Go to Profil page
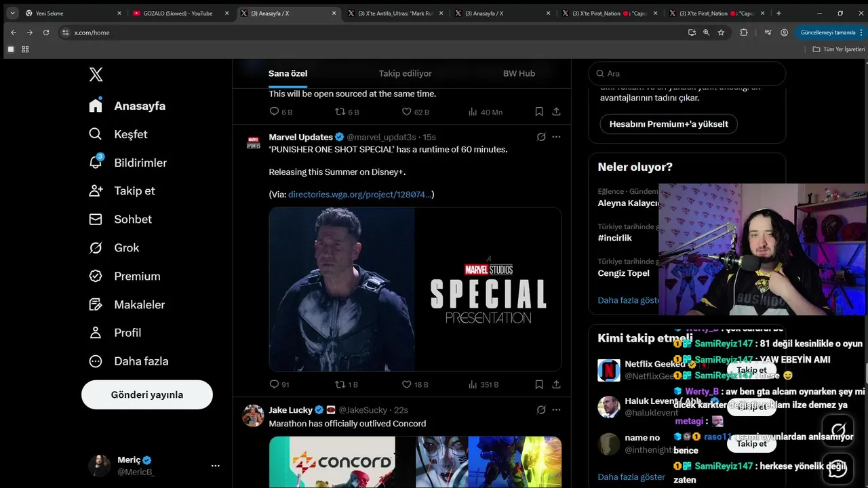 (x=115, y=332)
